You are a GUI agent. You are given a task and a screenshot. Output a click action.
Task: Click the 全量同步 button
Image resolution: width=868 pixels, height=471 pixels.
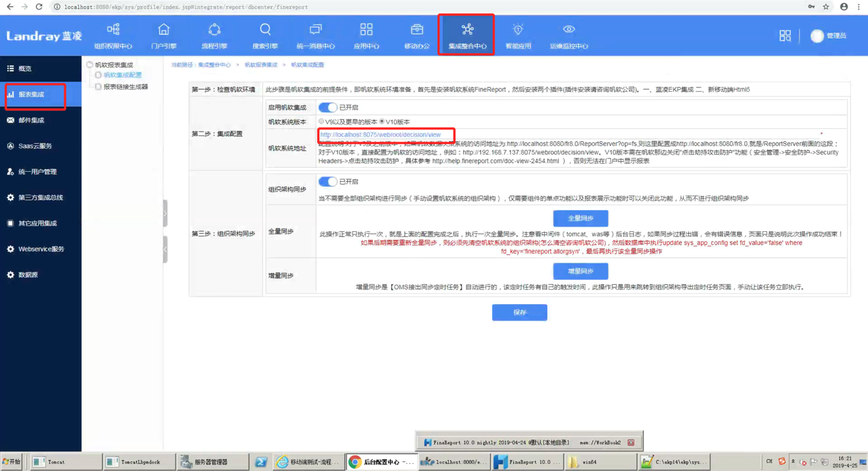580,219
